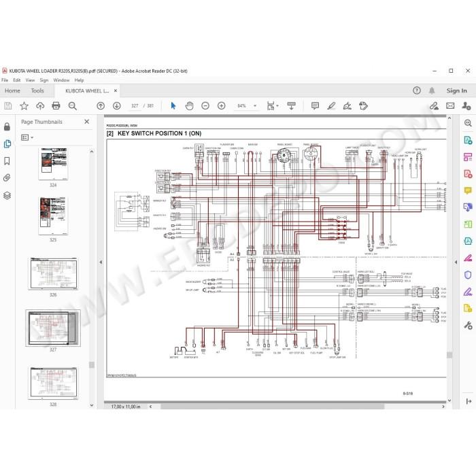Print the document with printer icon
The image size is (476, 476).
pyautogui.click(x=56, y=106)
